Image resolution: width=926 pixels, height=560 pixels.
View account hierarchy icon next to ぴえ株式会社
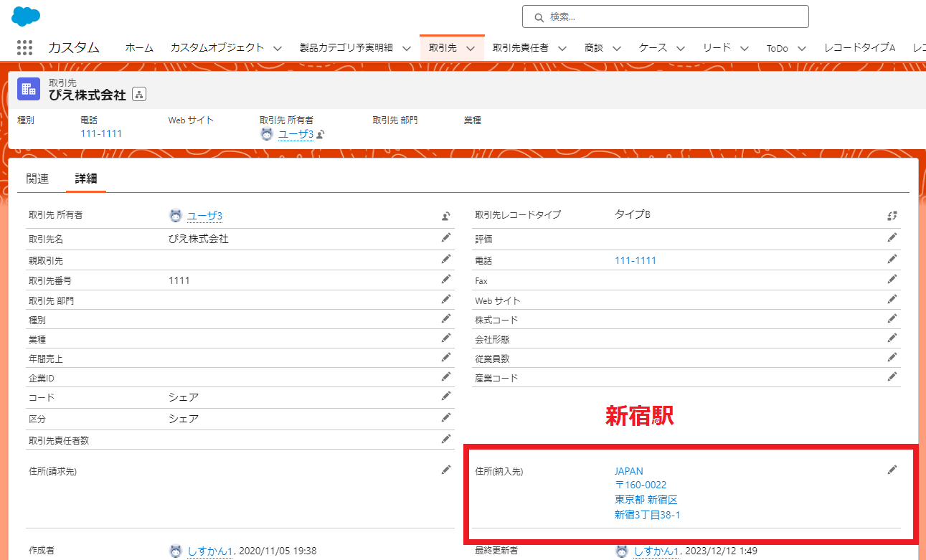pyautogui.click(x=139, y=95)
